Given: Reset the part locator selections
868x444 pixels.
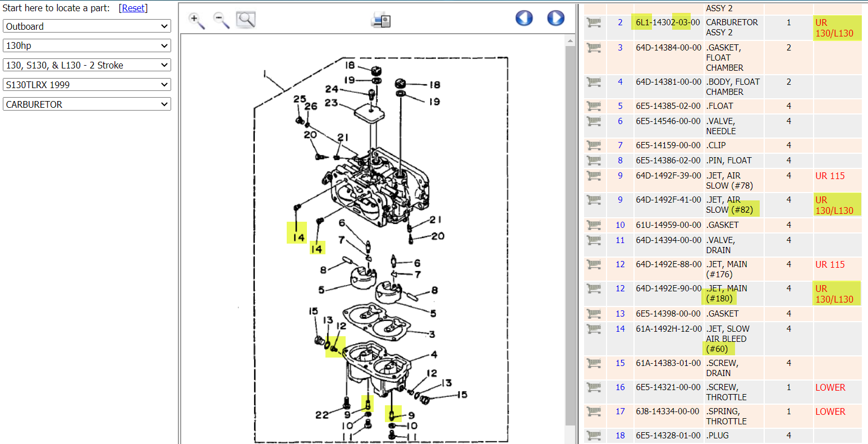Looking at the screenshot, I should [x=134, y=8].
